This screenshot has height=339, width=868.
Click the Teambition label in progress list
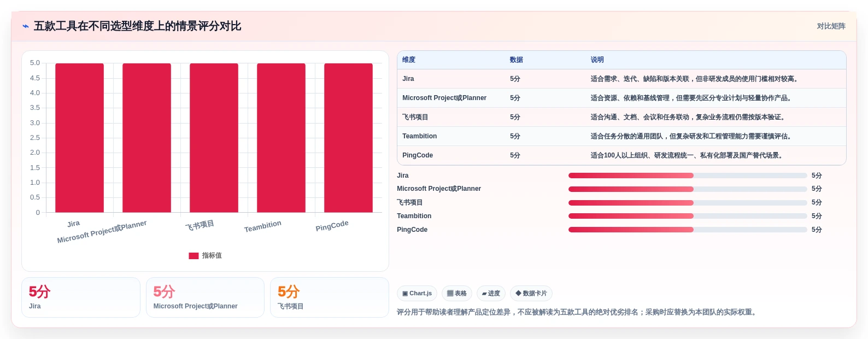click(x=414, y=216)
